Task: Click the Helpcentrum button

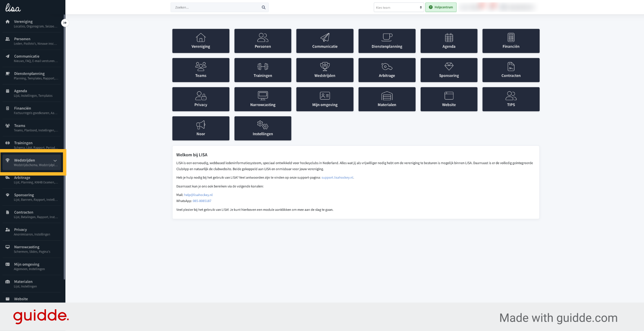Action: (x=441, y=7)
